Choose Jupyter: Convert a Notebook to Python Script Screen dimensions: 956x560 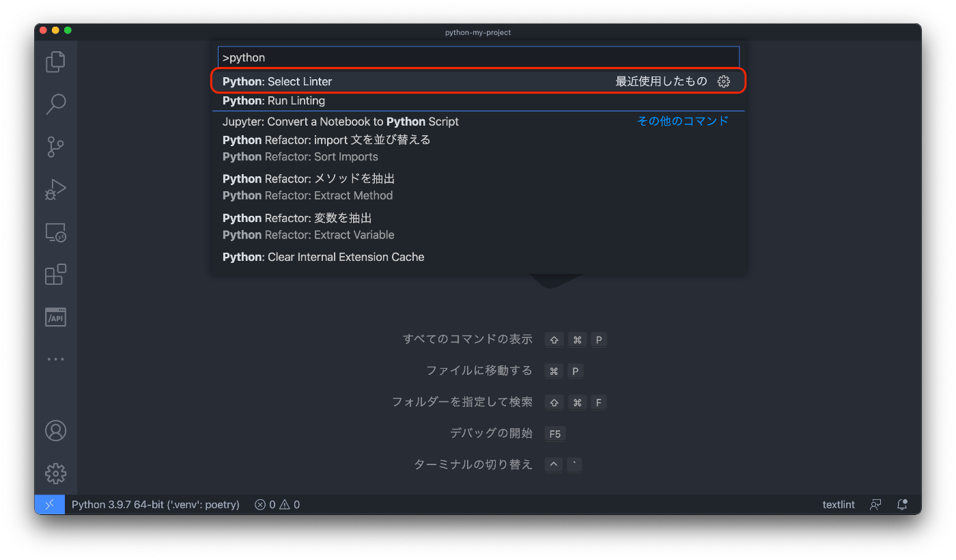pyautogui.click(x=478, y=122)
